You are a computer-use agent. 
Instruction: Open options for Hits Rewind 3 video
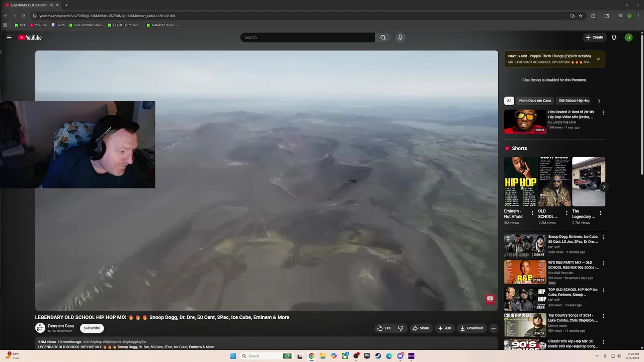[x=603, y=113]
